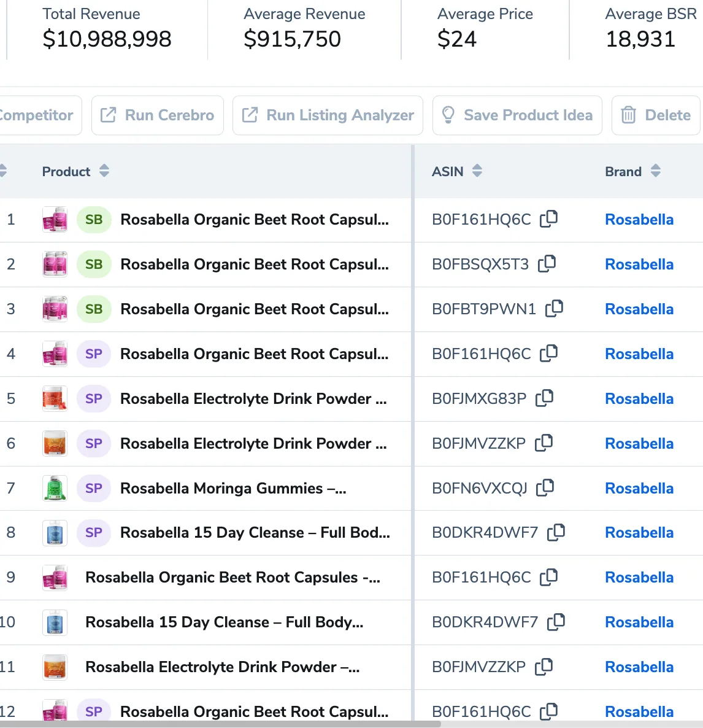Save Product Idea
The width and height of the screenshot is (703, 728).
(x=517, y=115)
